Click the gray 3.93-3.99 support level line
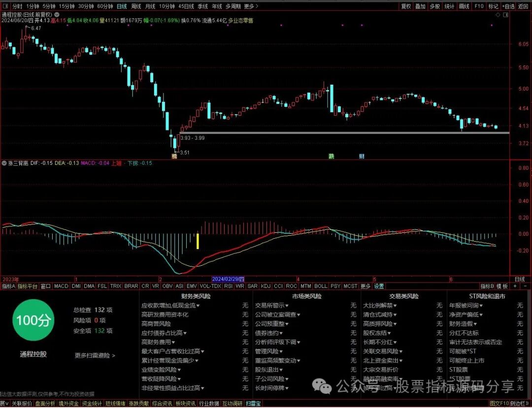This screenshot has height=408, width=532. point(344,133)
